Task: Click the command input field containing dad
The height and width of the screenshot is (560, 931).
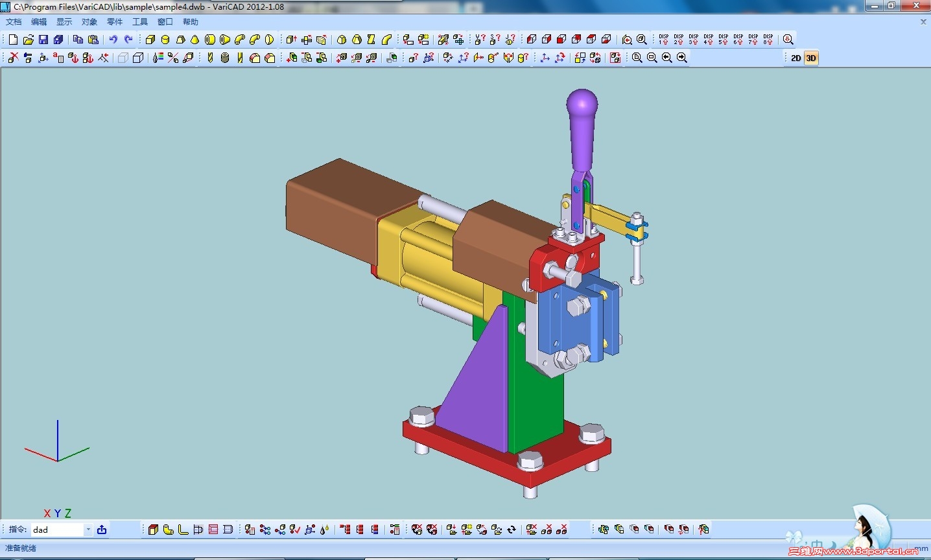Action: [x=58, y=530]
